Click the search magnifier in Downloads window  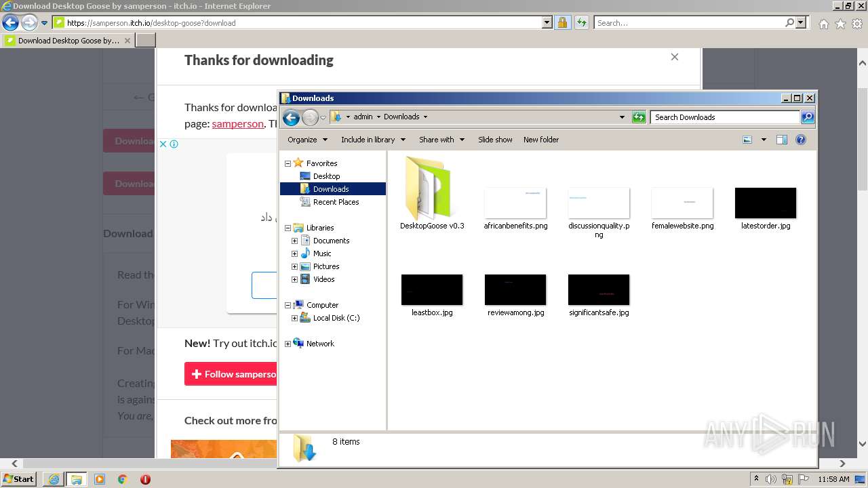pos(808,117)
